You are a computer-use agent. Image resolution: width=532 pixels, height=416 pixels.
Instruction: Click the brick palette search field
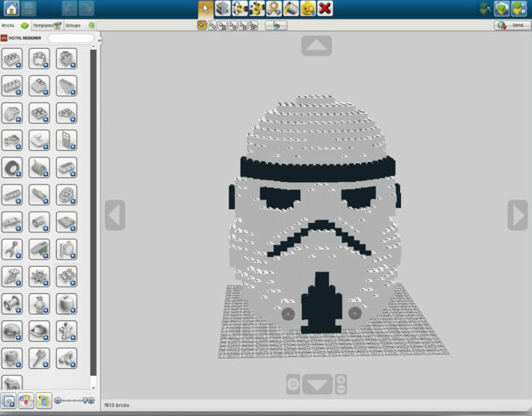pyautogui.click(x=71, y=38)
